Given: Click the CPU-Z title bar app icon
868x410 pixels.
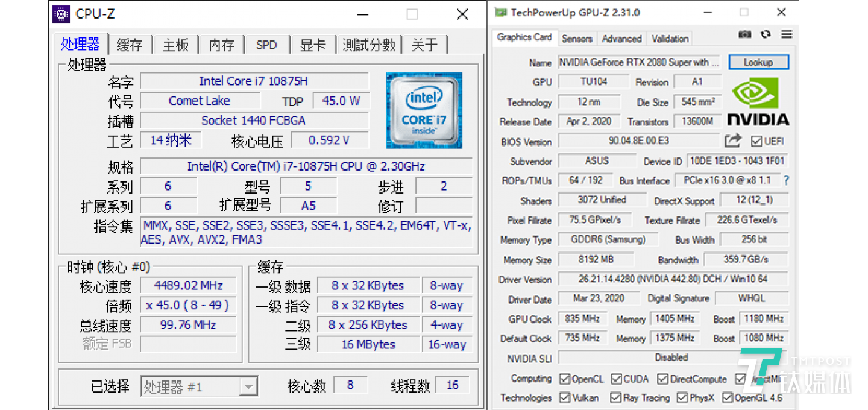Looking at the screenshot, I should click(61, 14).
